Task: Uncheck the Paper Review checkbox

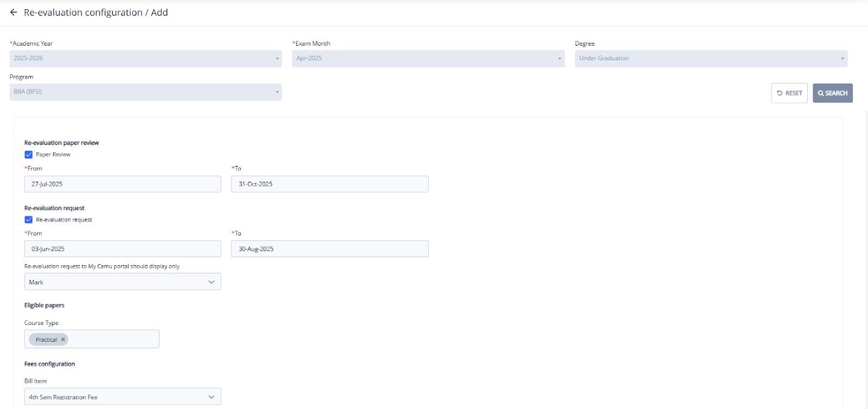Action: click(29, 155)
